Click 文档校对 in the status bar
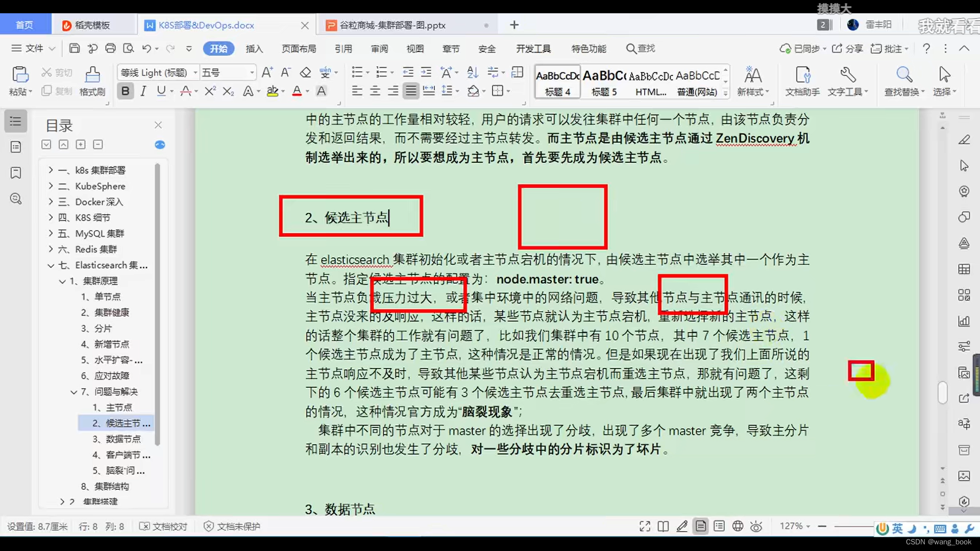 [x=169, y=526]
